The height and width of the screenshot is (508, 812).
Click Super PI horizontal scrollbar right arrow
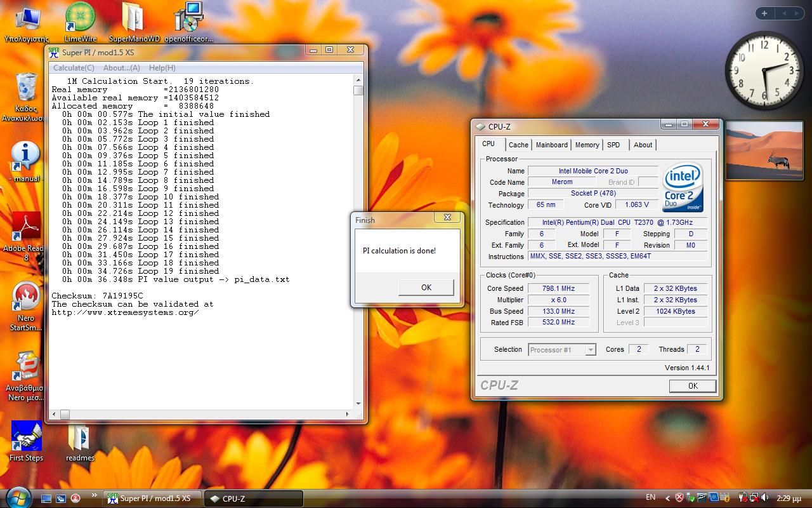click(348, 415)
